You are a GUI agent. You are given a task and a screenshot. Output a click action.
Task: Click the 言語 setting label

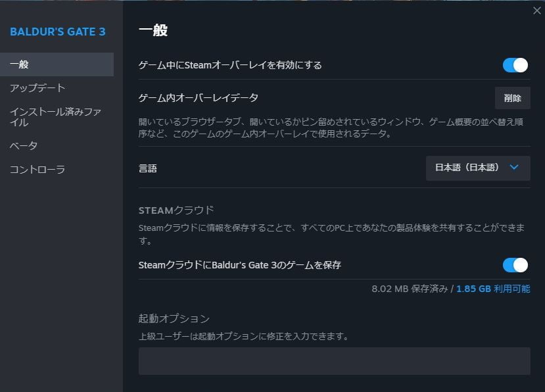[x=148, y=168]
